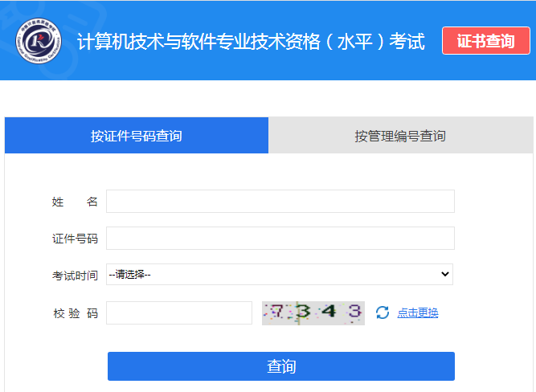Focus the 姓名 name input field

(x=280, y=202)
